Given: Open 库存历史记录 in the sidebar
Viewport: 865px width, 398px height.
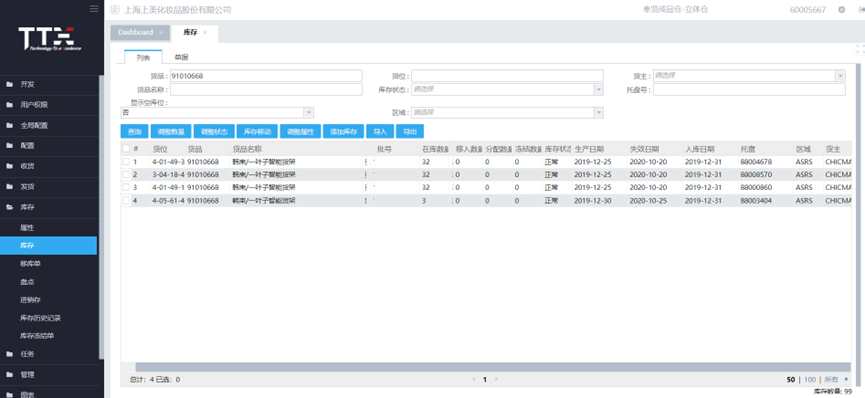Looking at the screenshot, I should click(x=40, y=318).
